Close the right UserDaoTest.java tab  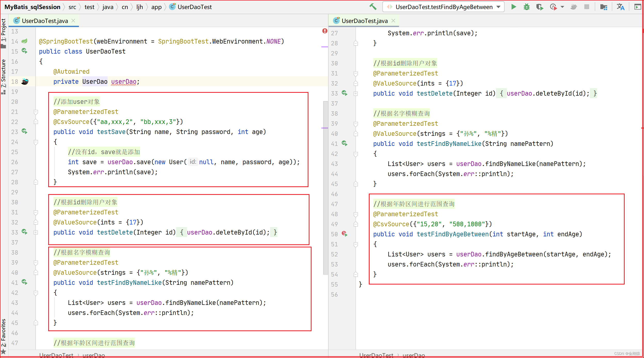393,21
